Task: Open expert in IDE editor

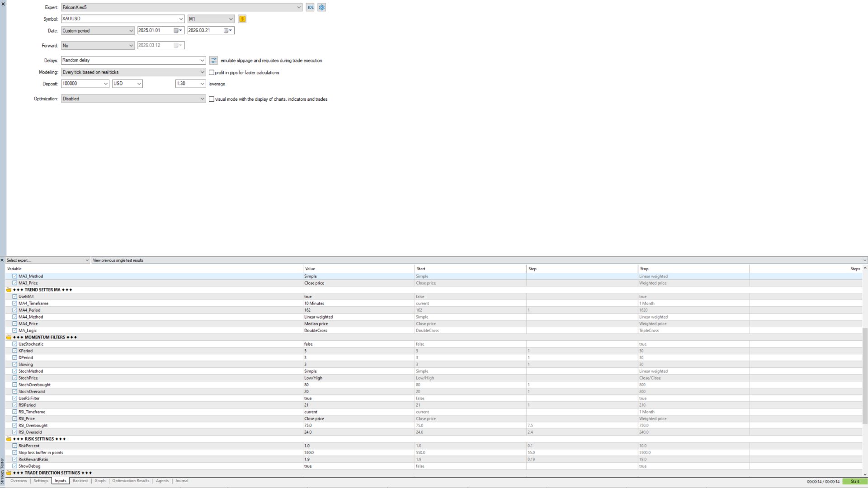Action: (310, 7)
